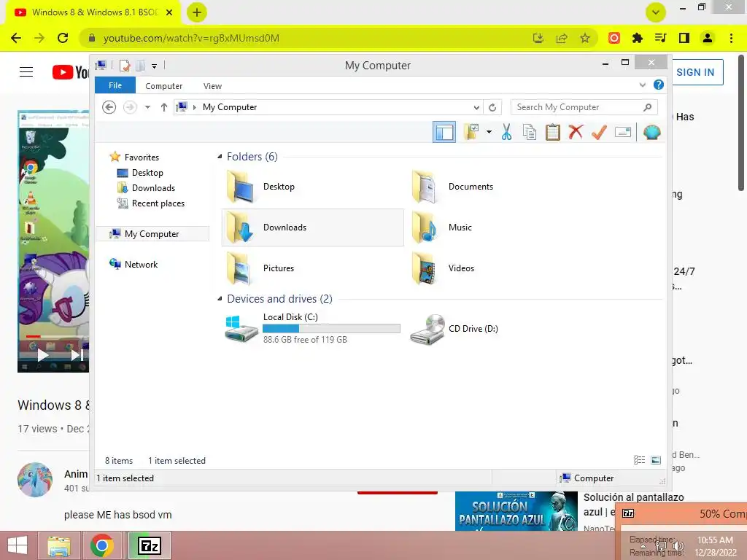Click Network in navigation pane
Image resolution: width=747 pixels, height=560 pixels.
141,264
